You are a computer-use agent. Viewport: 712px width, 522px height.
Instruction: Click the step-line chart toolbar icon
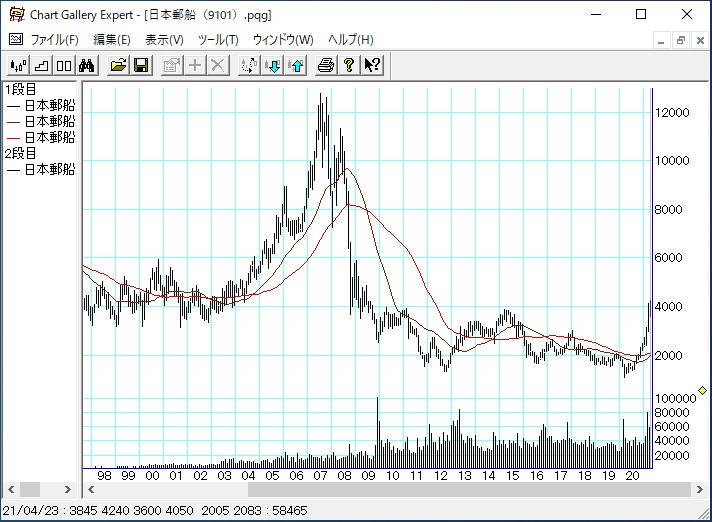click(x=41, y=66)
